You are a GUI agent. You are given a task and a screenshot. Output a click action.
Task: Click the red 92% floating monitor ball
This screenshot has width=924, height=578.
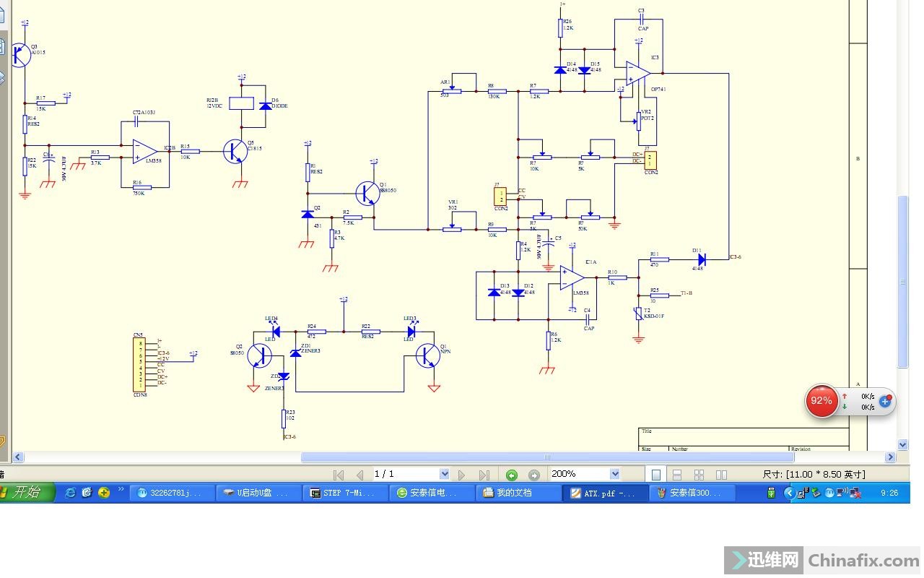(x=821, y=400)
